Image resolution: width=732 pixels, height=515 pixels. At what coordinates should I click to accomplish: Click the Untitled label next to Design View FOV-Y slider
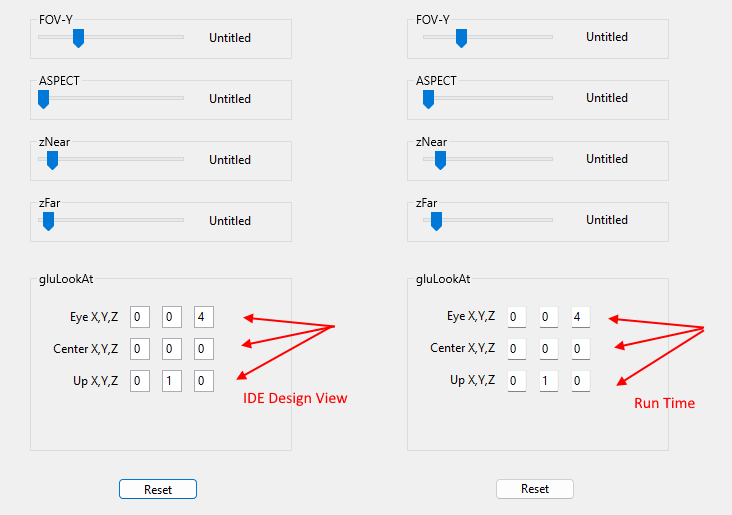(230, 38)
